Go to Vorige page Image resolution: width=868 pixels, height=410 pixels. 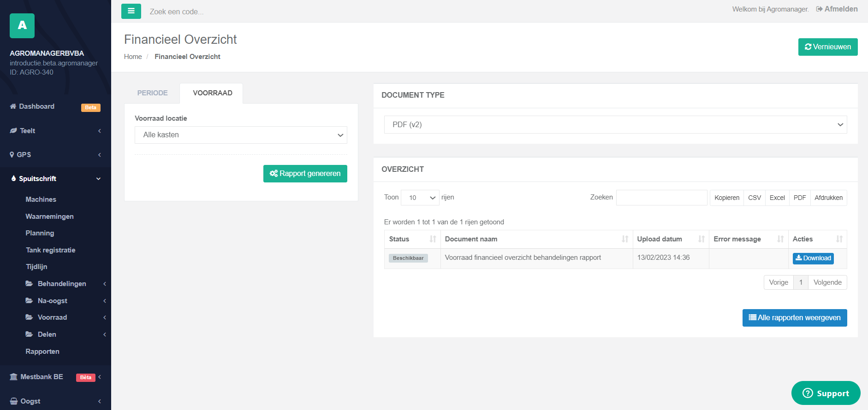click(x=779, y=282)
